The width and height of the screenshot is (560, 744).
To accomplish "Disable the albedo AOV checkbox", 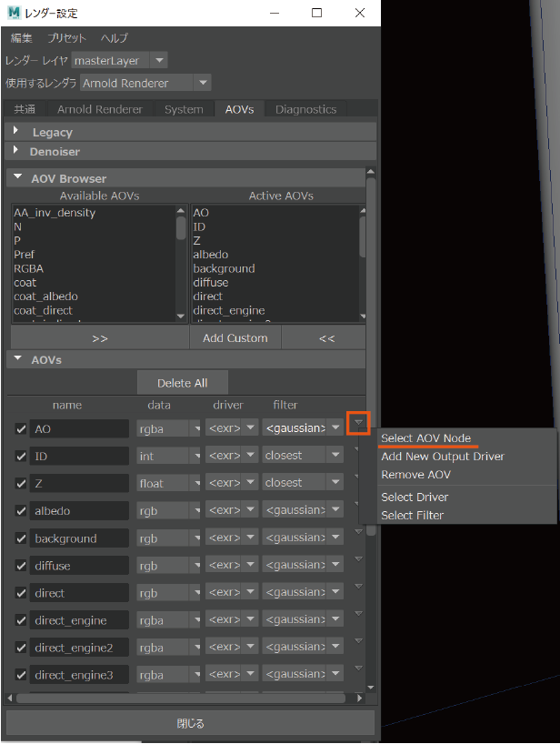I will pyautogui.click(x=21, y=511).
